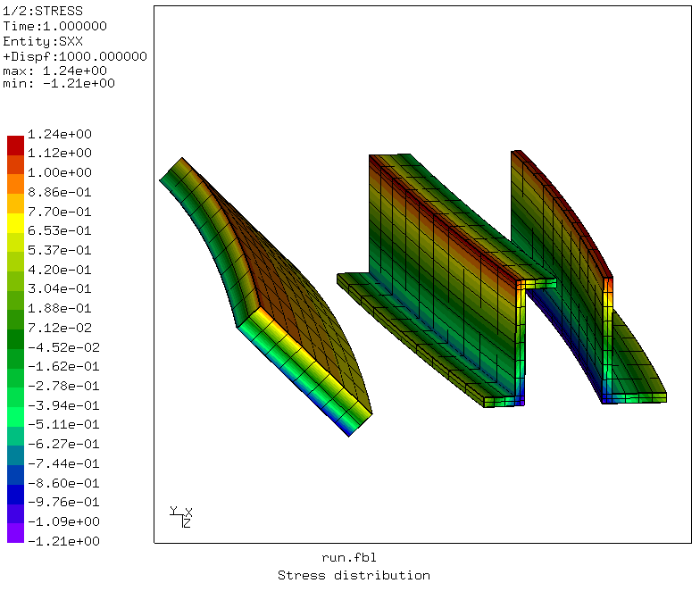Image resolution: width=700 pixels, height=600 pixels.
Task: Click the legend value -3.94e-01
Action: (64, 405)
